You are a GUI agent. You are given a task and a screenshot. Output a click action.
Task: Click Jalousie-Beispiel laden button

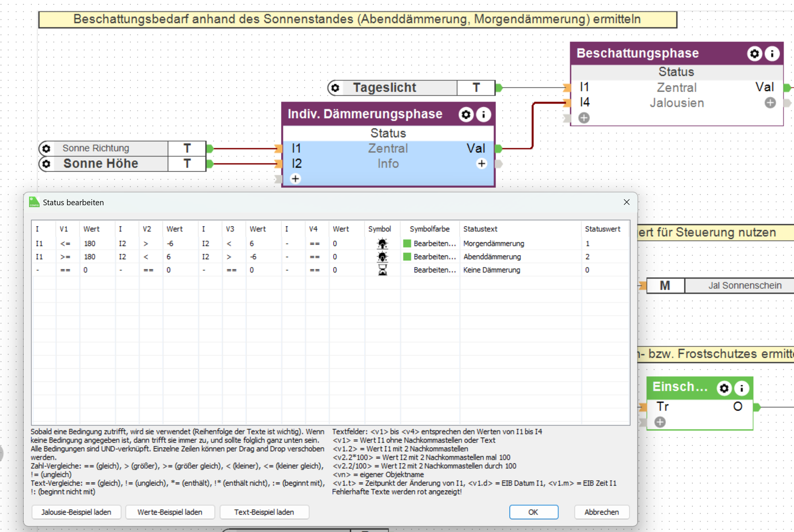point(76,512)
